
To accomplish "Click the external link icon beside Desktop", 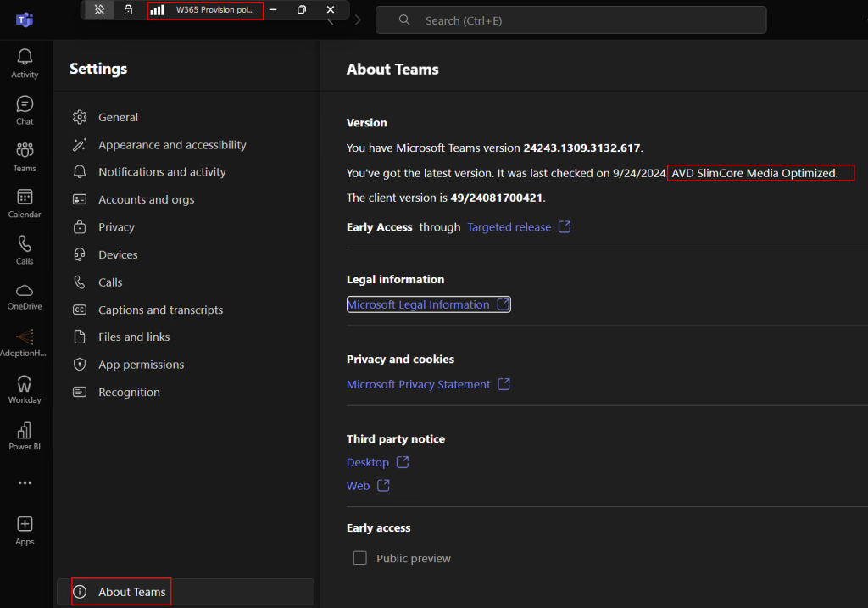I will [x=403, y=462].
